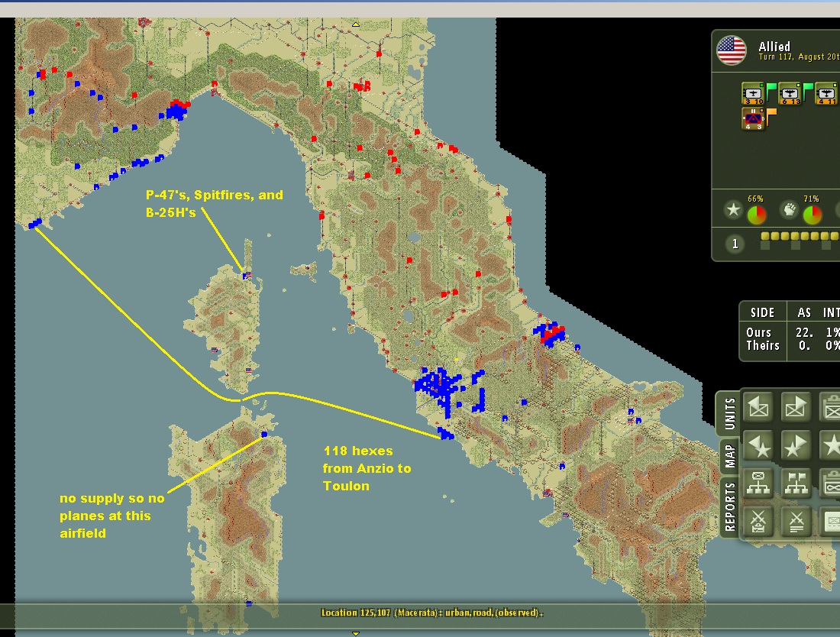Click the '71%' label above pie
This screenshot has height=637, width=840.
point(811,199)
